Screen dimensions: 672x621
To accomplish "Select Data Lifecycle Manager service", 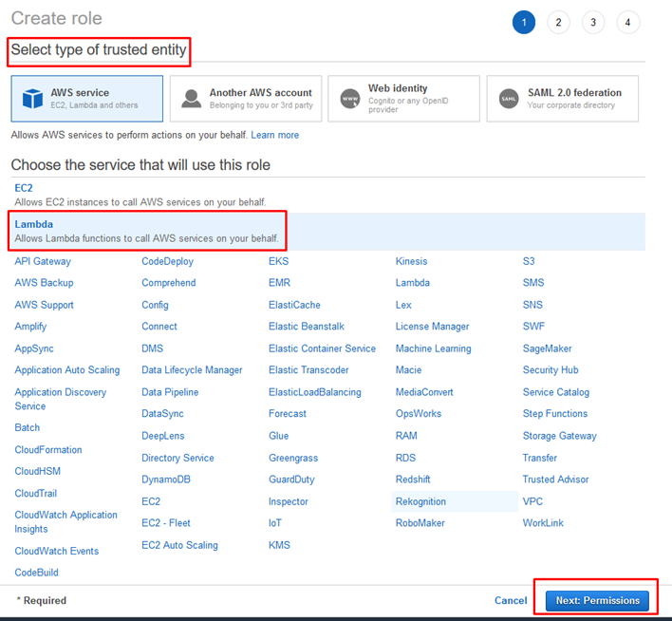I will (192, 370).
